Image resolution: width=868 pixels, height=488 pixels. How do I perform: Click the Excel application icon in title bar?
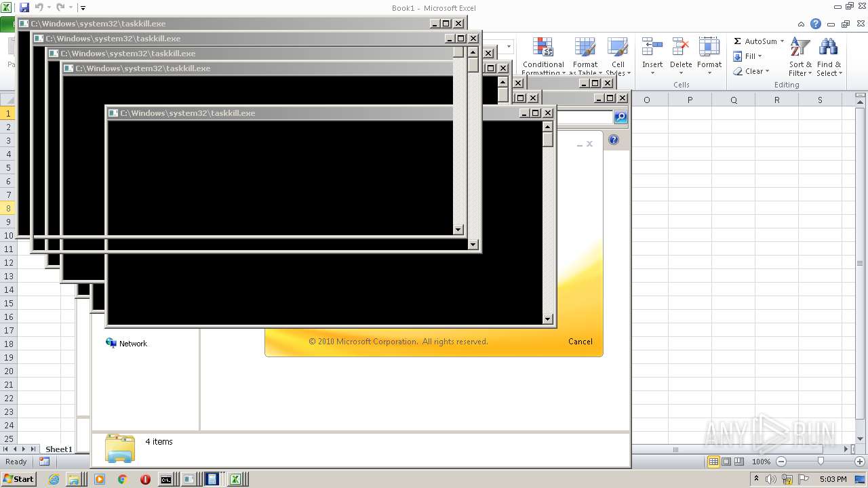(6, 7)
